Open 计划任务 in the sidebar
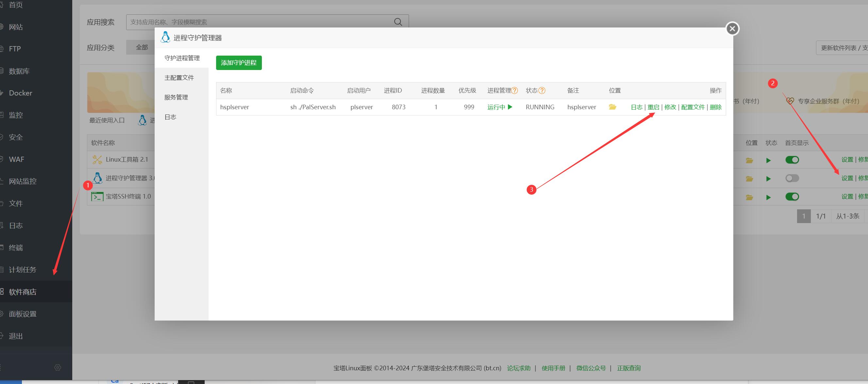 click(23, 270)
